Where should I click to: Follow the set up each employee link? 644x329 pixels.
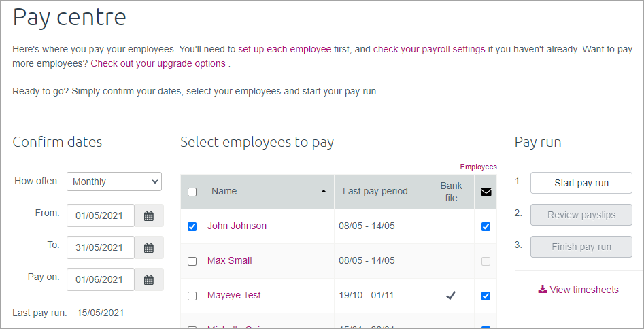click(x=284, y=49)
